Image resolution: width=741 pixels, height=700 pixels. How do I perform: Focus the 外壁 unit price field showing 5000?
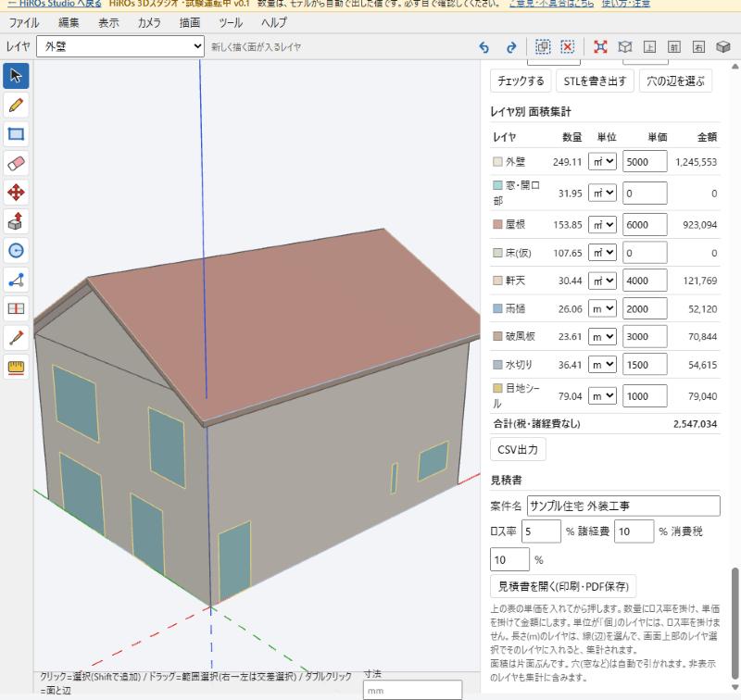(x=645, y=161)
